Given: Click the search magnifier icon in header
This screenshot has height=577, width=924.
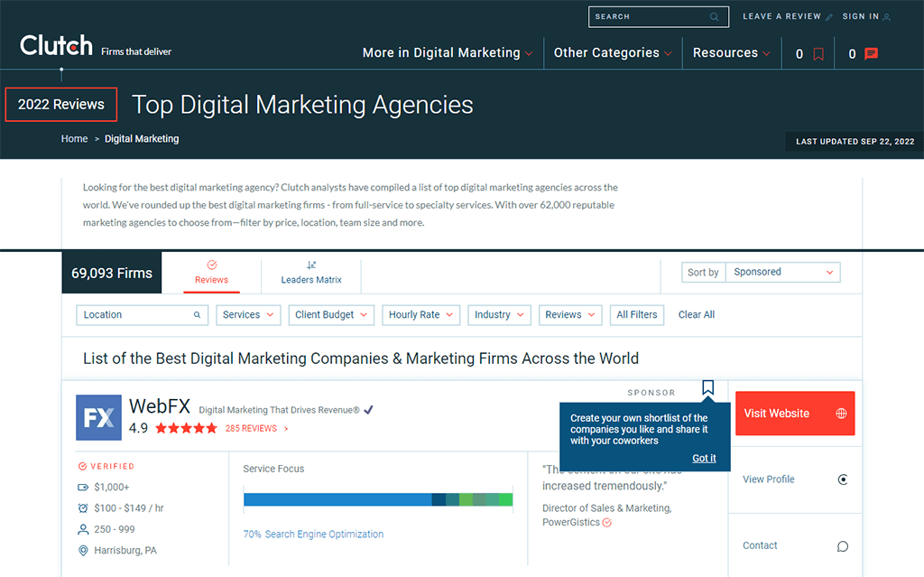Looking at the screenshot, I should 715,16.
